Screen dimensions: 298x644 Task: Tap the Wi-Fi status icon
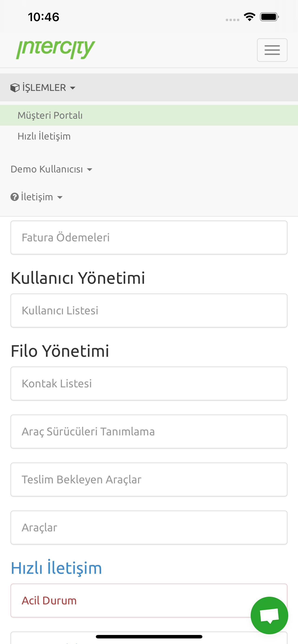pyautogui.click(x=249, y=17)
